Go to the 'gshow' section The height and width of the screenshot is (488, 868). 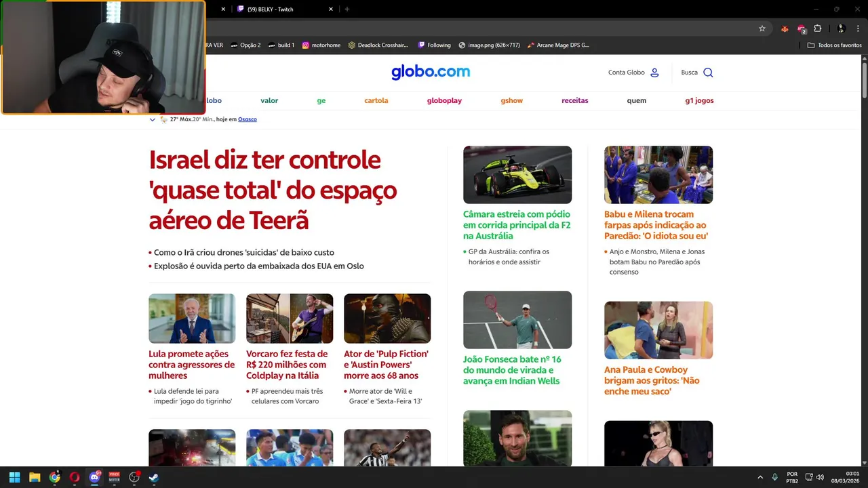(x=512, y=100)
